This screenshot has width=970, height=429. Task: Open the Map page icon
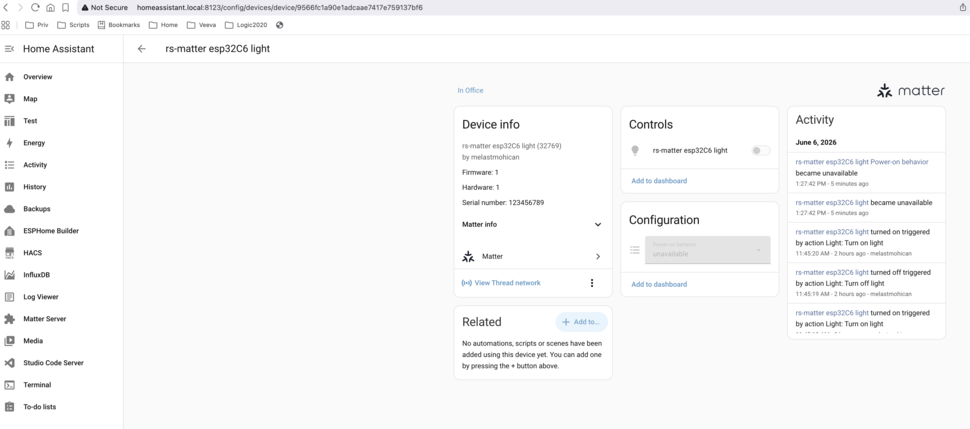(x=9, y=99)
